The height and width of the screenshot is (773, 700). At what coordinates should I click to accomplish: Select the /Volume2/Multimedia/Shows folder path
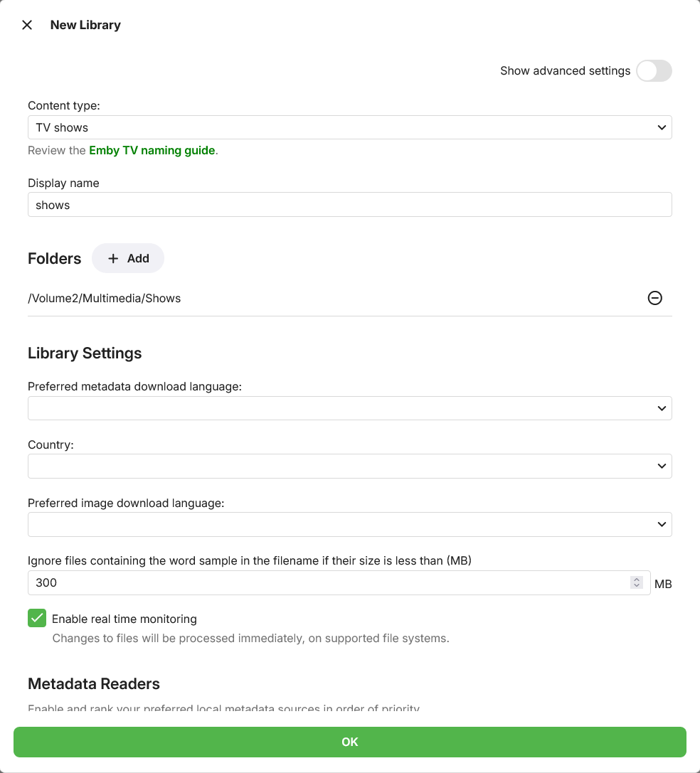tap(105, 298)
